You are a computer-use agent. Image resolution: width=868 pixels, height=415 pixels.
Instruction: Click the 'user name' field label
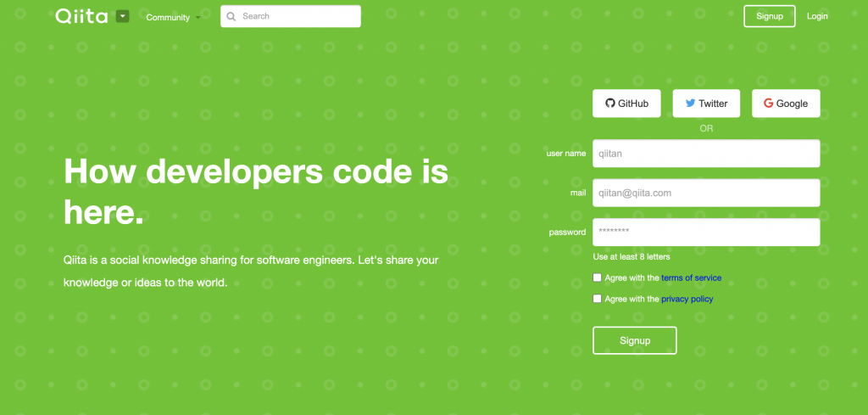(x=565, y=154)
